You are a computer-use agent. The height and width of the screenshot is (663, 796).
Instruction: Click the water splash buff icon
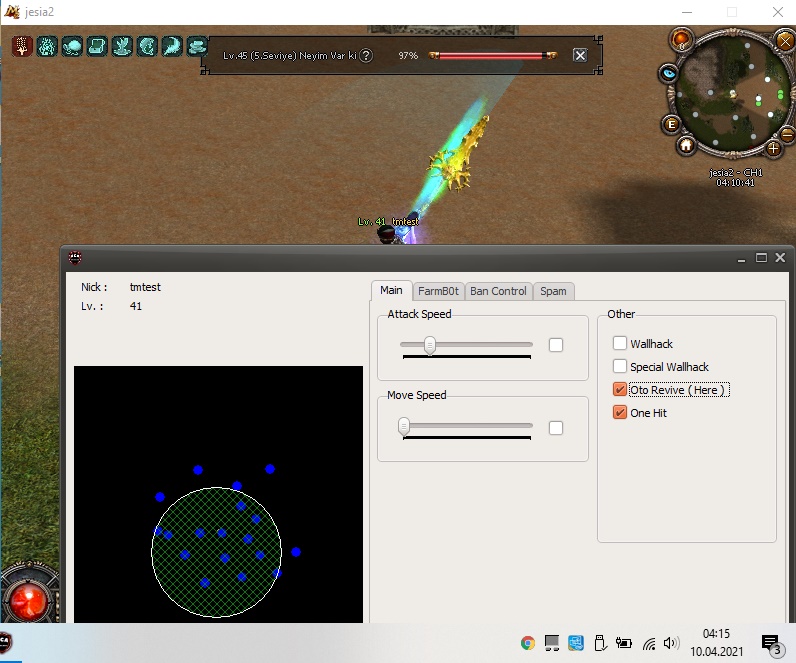pos(122,46)
